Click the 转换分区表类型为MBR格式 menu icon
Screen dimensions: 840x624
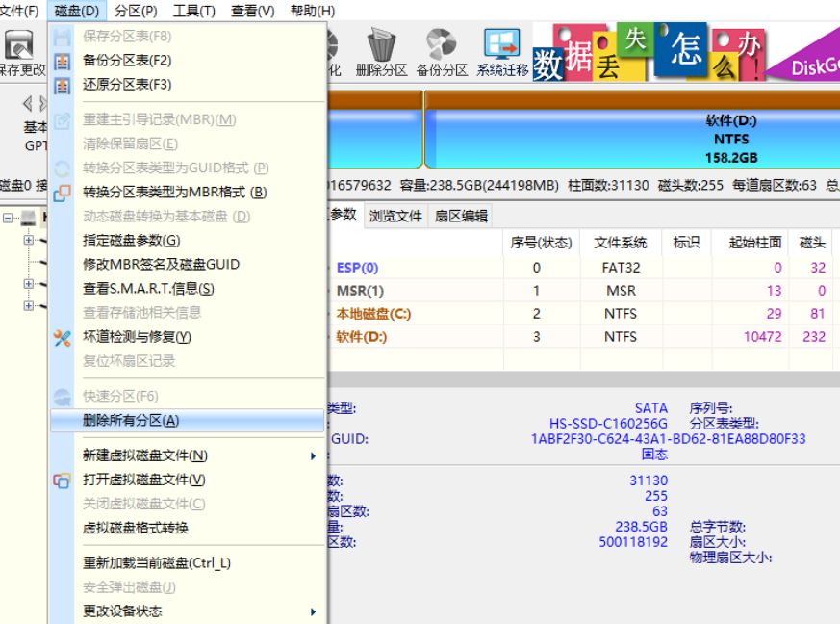(63, 193)
